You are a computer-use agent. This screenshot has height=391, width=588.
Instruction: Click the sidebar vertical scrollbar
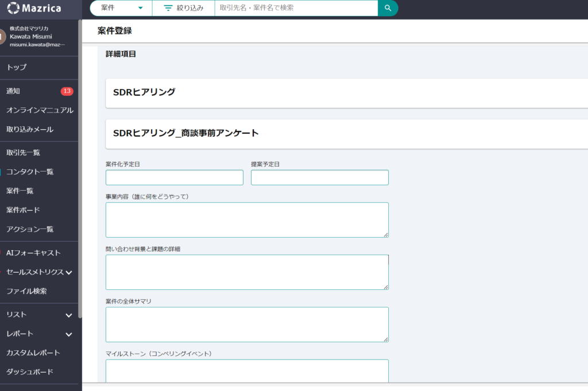80,169
